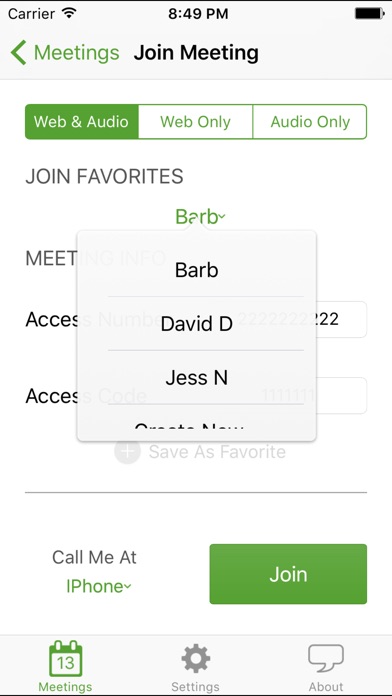Click the green Join button

(288, 574)
